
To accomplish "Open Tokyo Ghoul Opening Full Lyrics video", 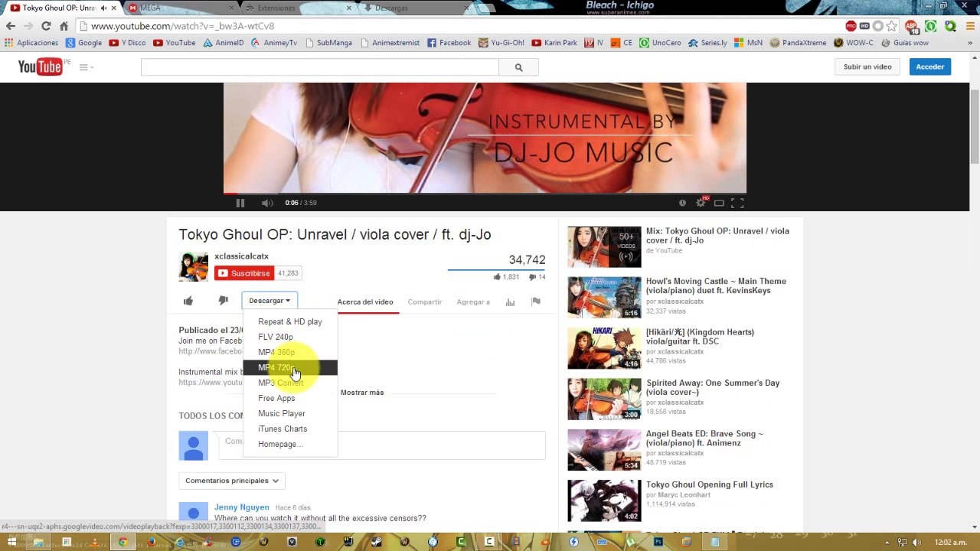I will pyautogui.click(x=710, y=484).
